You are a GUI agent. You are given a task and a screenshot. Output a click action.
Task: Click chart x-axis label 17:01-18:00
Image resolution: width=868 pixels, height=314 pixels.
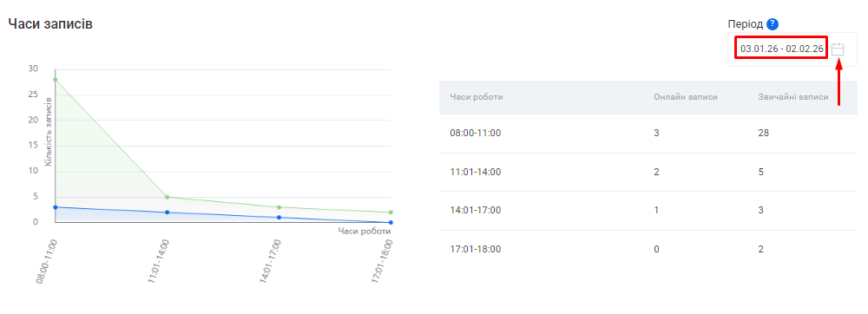[382, 262]
